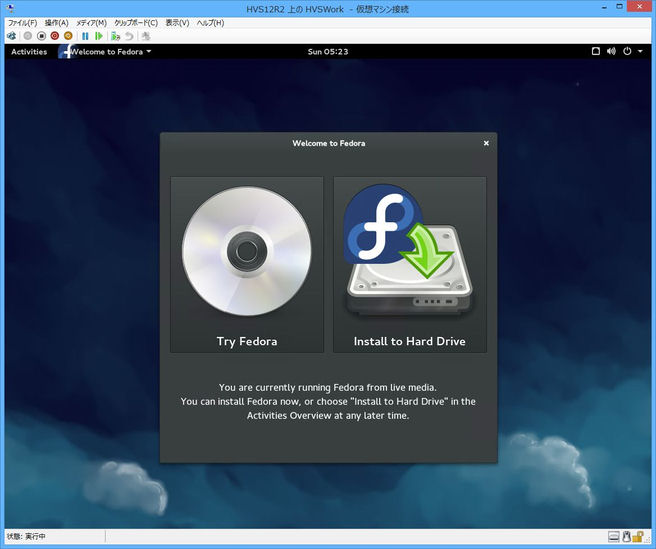The height and width of the screenshot is (549, 656).
Task: Maximize the virtual machine connection window
Action: tap(620, 7)
